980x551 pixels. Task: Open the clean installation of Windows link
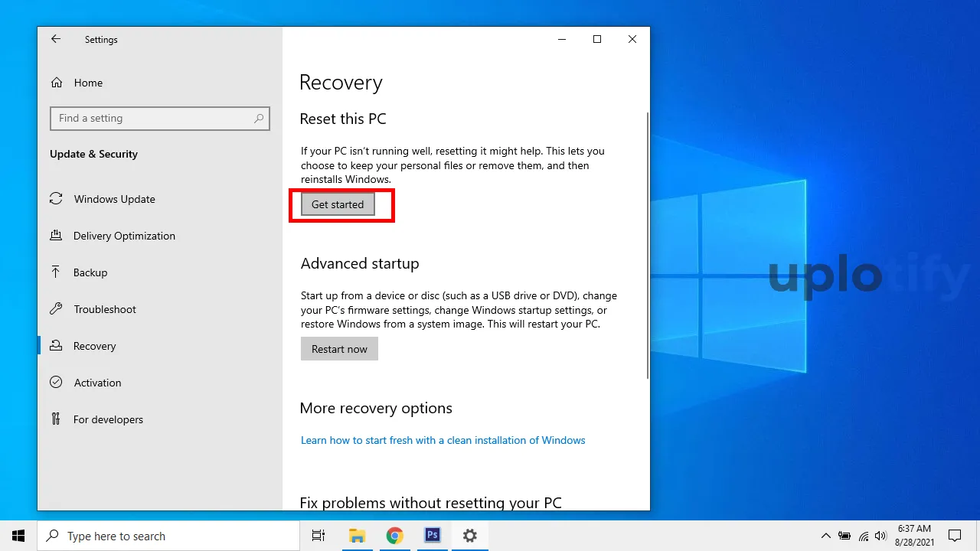coord(443,440)
